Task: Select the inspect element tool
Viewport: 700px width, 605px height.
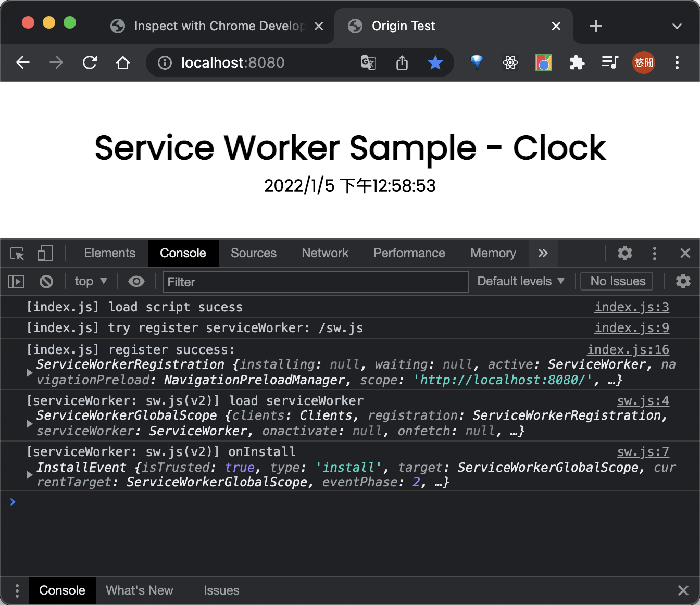Action: pyautogui.click(x=17, y=254)
